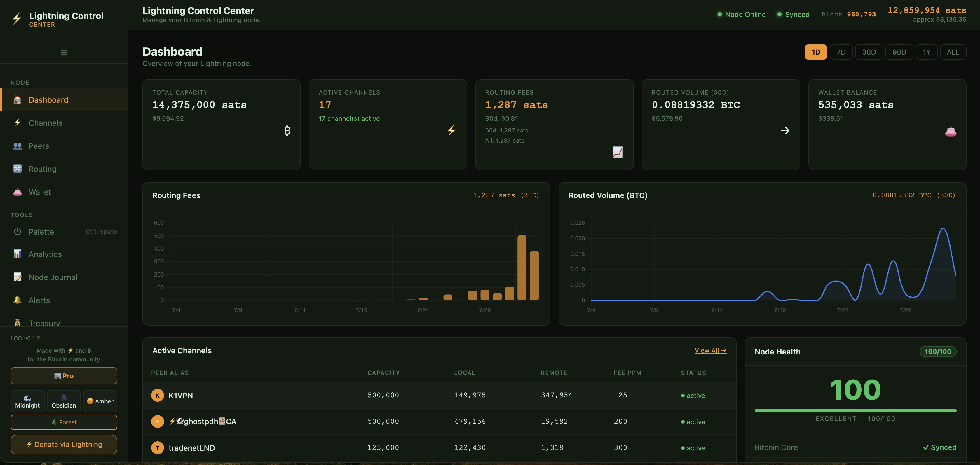Image resolution: width=980 pixels, height=465 pixels.
Task: Open the View All channels link
Action: (710, 351)
